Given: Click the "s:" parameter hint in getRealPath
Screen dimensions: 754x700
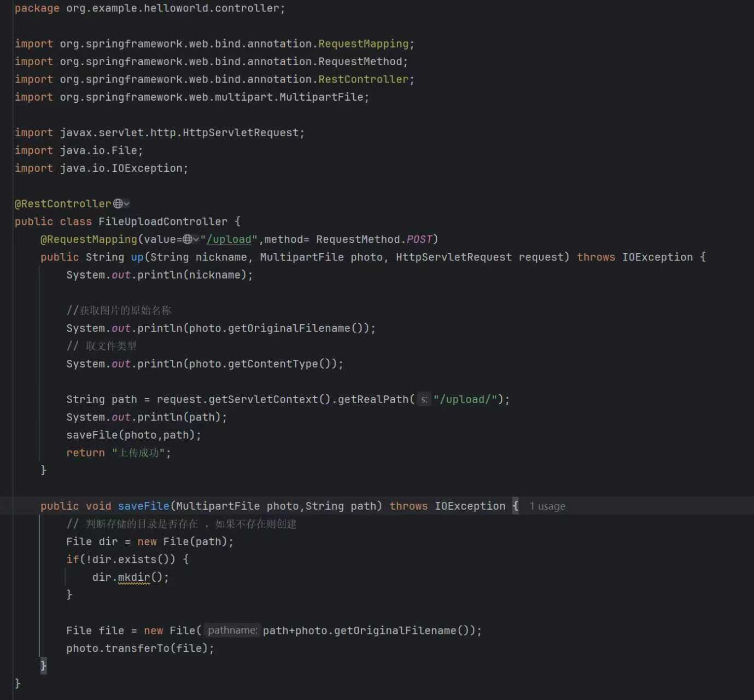Looking at the screenshot, I should tap(424, 400).
